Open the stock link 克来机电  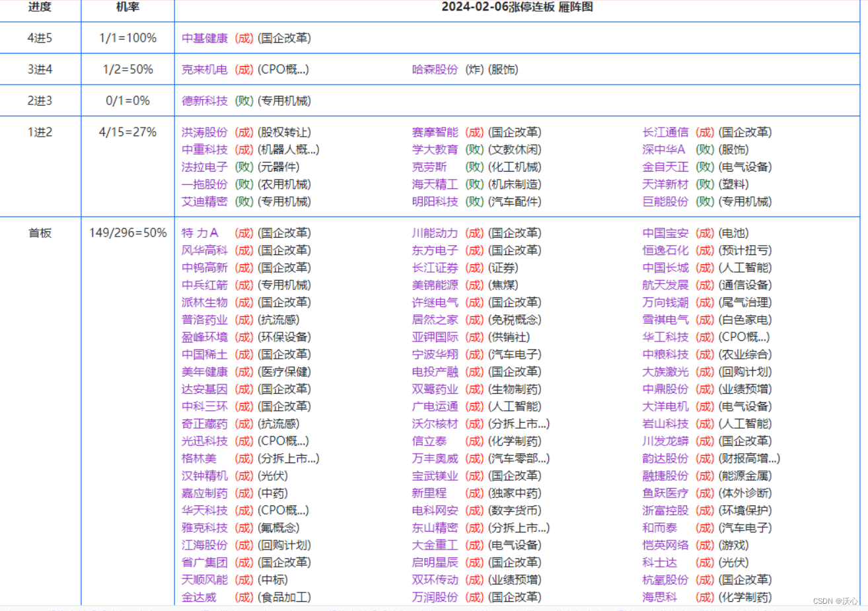[x=205, y=69]
